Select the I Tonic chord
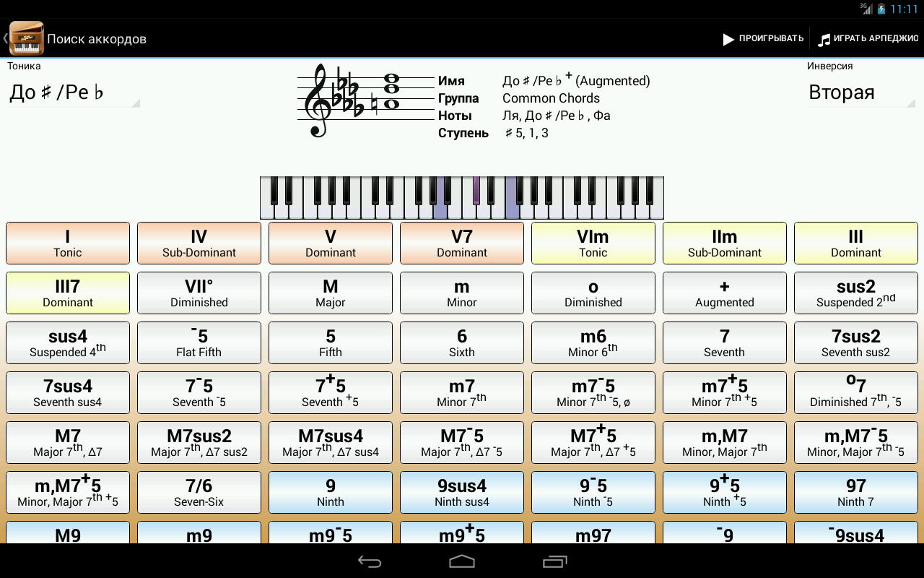The height and width of the screenshot is (578, 924). (68, 243)
